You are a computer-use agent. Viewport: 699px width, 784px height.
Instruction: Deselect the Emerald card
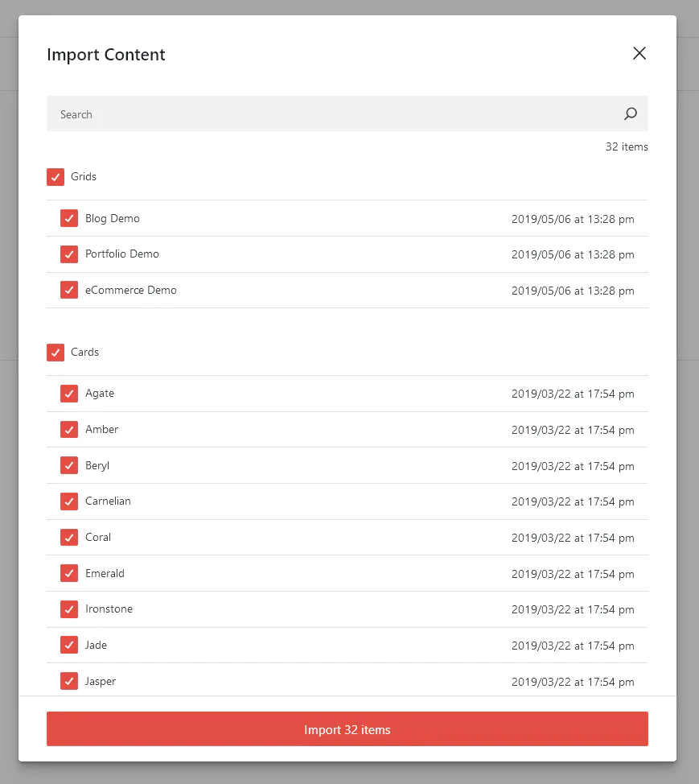69,573
